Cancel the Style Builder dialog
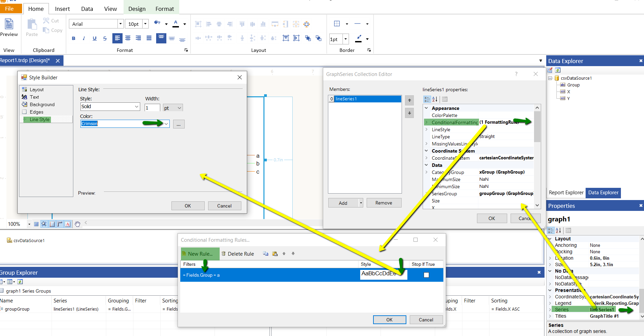This screenshot has width=644, height=336. pos(224,206)
